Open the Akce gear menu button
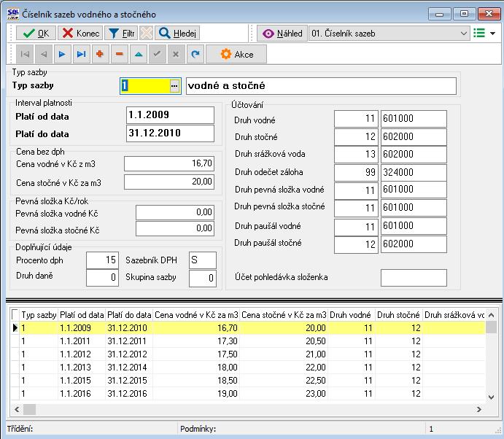504x439 pixels. point(236,54)
